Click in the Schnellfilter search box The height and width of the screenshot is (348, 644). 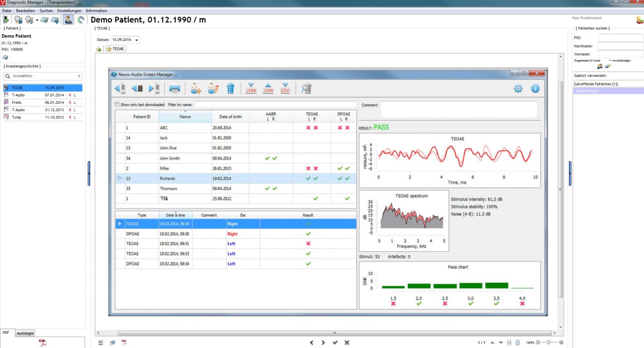[43, 76]
